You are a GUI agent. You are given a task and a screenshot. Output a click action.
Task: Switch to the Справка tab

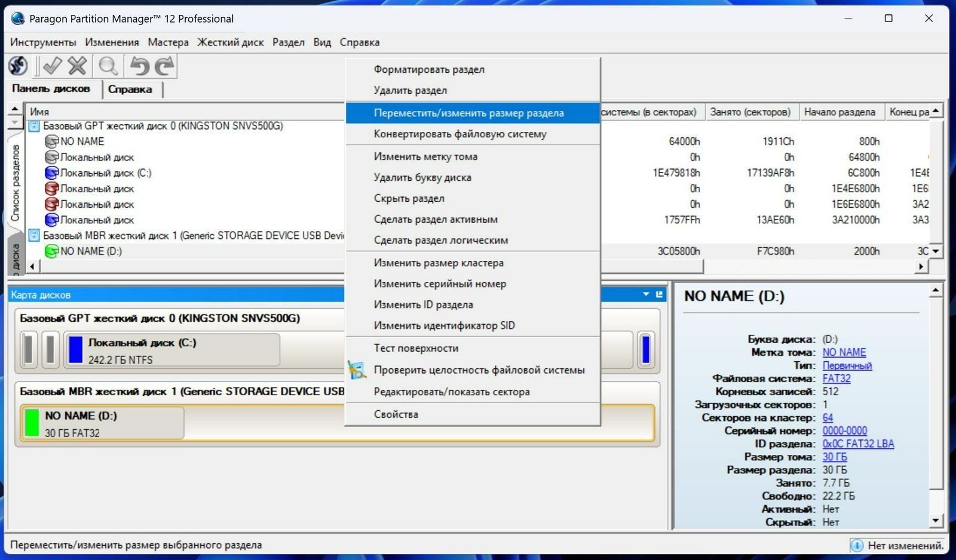(x=130, y=90)
